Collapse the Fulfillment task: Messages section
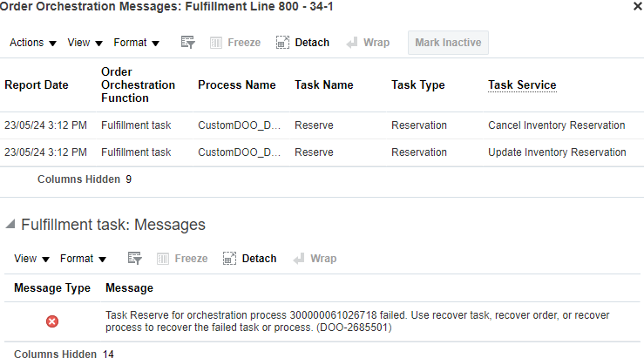The image size is (644, 358). [10, 224]
